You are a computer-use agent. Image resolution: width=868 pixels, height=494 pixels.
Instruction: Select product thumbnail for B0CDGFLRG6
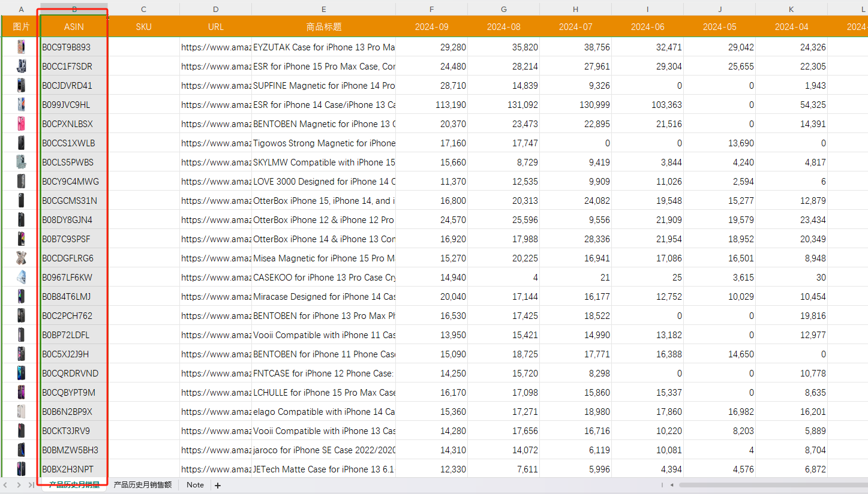tap(22, 258)
